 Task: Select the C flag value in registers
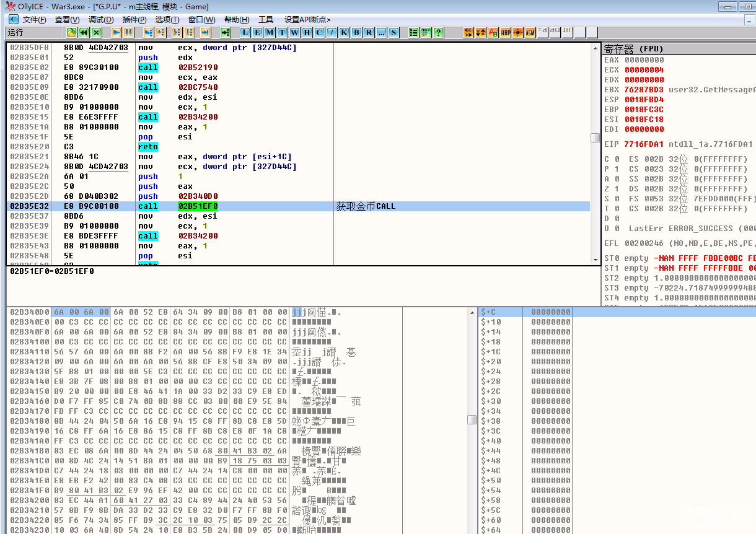coord(617,159)
